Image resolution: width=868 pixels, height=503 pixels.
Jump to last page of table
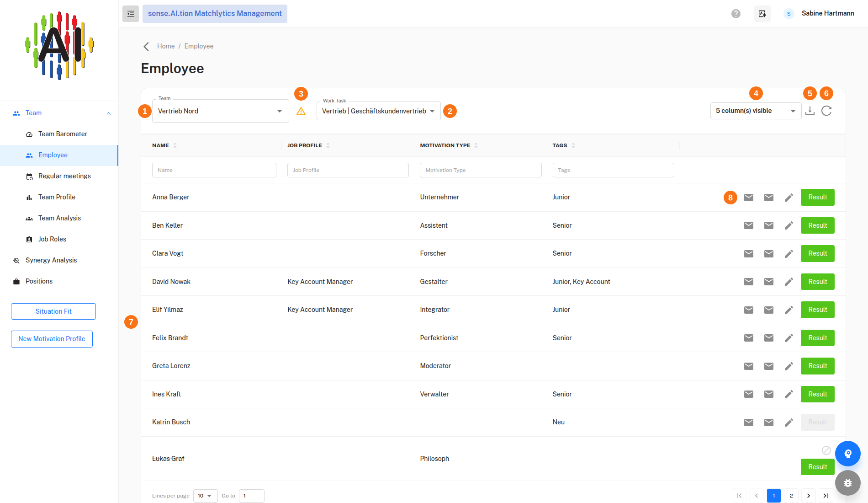[826, 496]
